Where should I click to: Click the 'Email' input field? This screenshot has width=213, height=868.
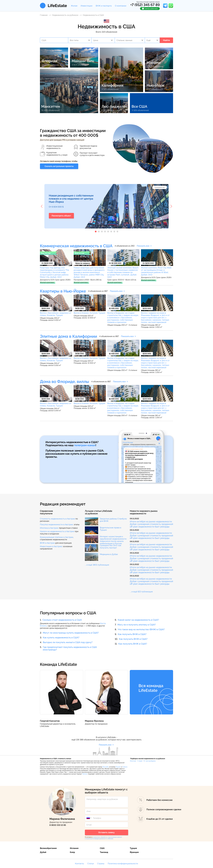click(106, 825)
